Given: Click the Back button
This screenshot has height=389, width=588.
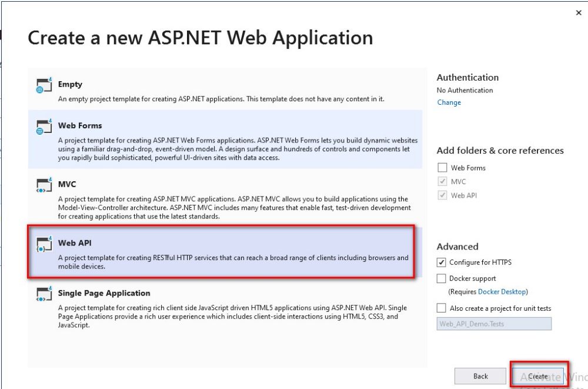Looking at the screenshot, I should click(x=480, y=376).
